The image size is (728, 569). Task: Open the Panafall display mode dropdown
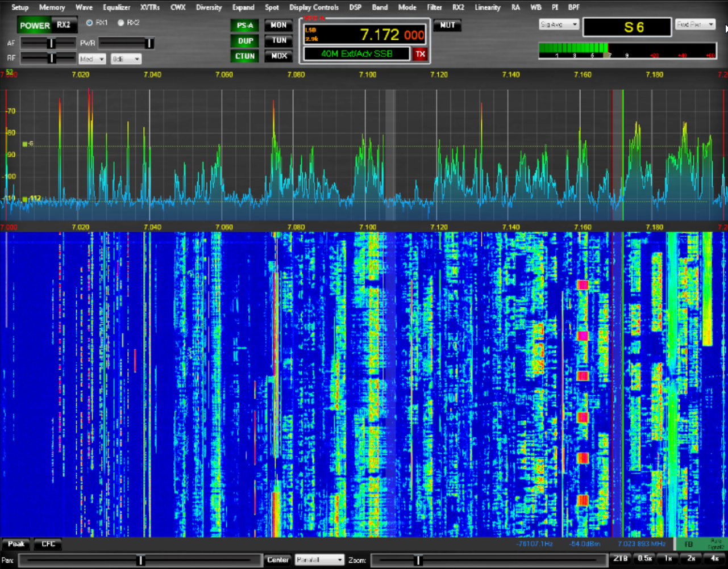319,560
